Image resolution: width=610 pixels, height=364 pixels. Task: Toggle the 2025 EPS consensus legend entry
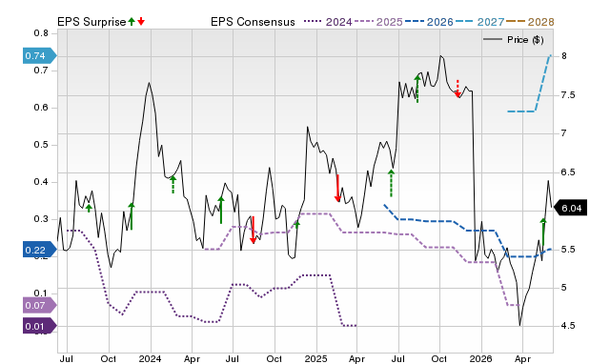coord(378,22)
